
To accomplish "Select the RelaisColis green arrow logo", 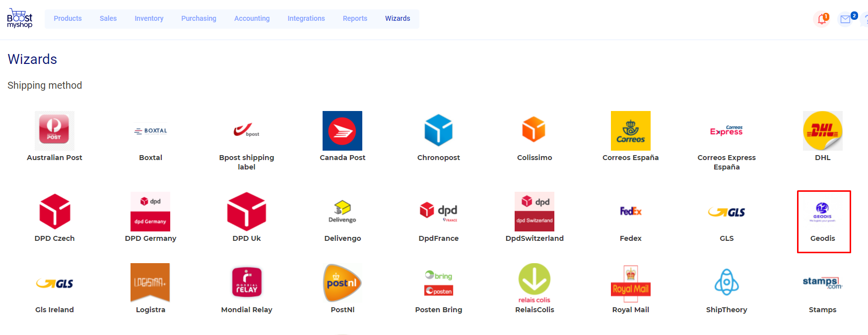I will point(534,283).
